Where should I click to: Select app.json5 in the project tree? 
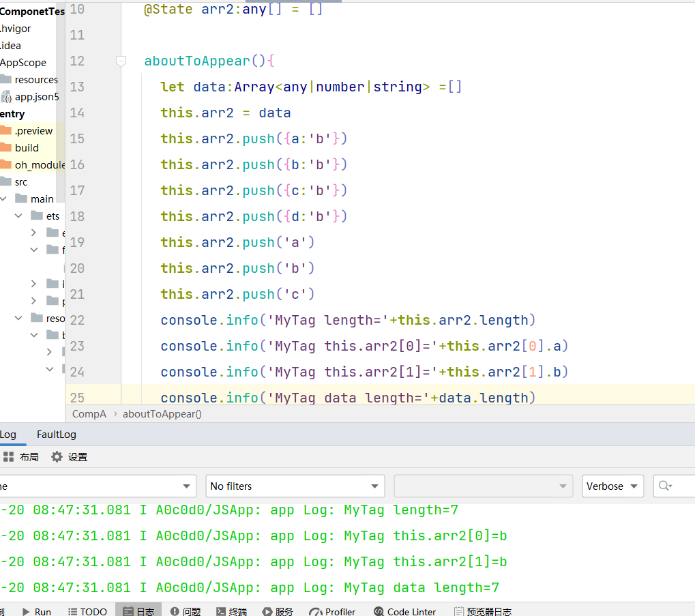coord(37,97)
